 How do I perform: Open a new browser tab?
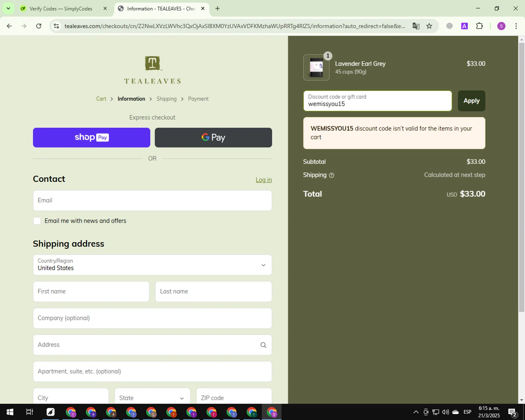(218, 8)
